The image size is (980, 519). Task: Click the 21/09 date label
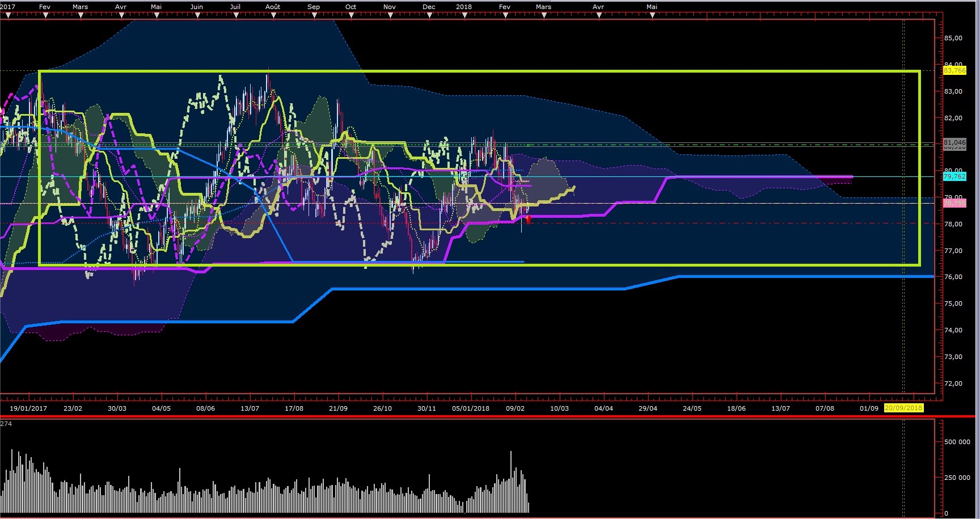338,408
